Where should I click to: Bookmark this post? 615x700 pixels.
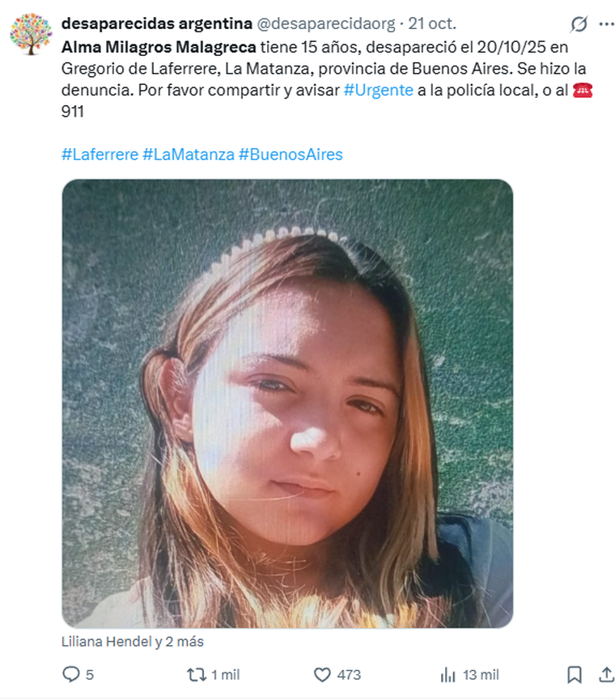575,675
